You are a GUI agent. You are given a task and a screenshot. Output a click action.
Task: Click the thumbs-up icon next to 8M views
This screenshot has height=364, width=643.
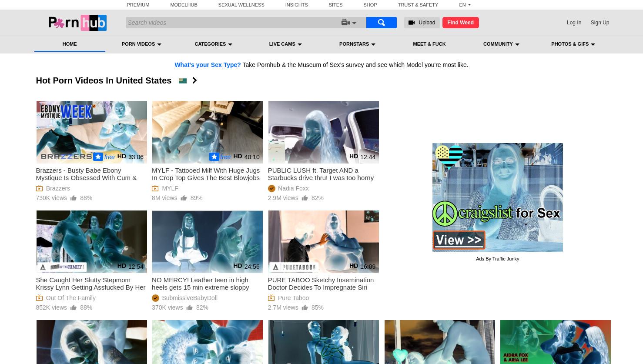tap(184, 198)
